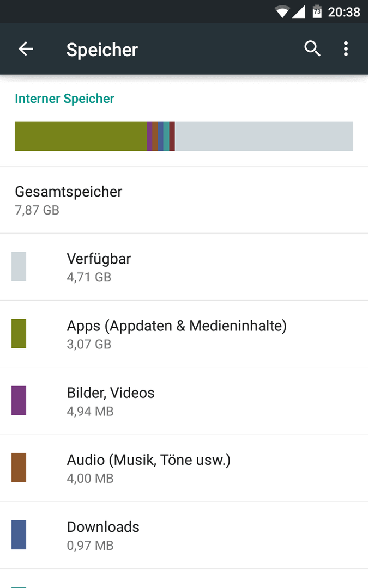Click the green Apps segment in storage bar

pyautogui.click(x=80, y=137)
